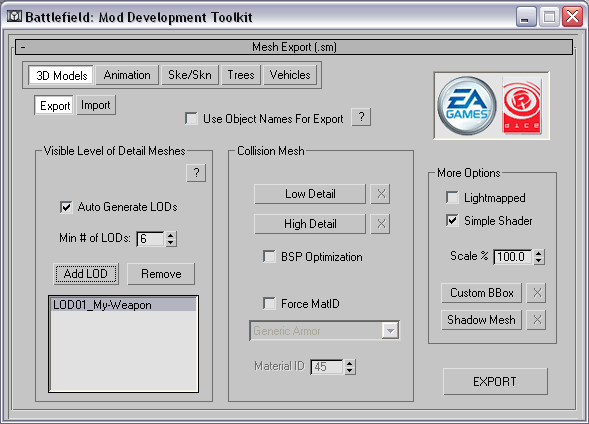Open the Vehicles tab

290,75
